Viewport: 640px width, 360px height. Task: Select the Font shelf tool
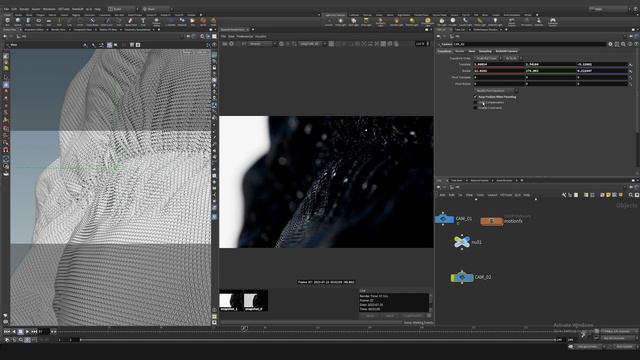(143, 21)
